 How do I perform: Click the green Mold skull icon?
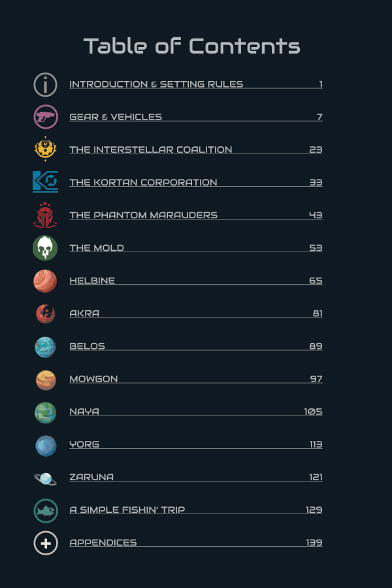pyautogui.click(x=46, y=248)
